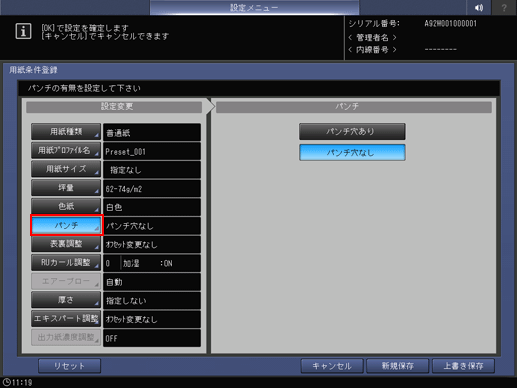Click the パンチの有無を設定して下さい instruction
The image size is (517, 388).
84,88
